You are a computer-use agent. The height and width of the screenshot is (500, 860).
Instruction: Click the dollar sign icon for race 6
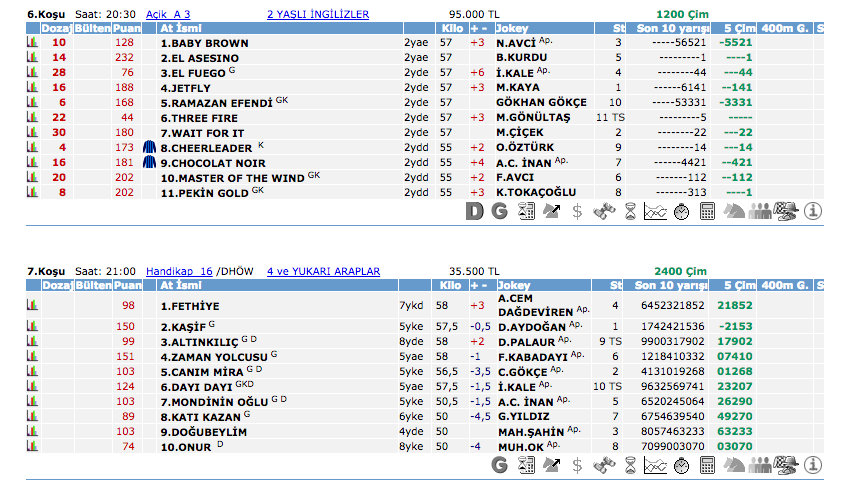(x=578, y=211)
